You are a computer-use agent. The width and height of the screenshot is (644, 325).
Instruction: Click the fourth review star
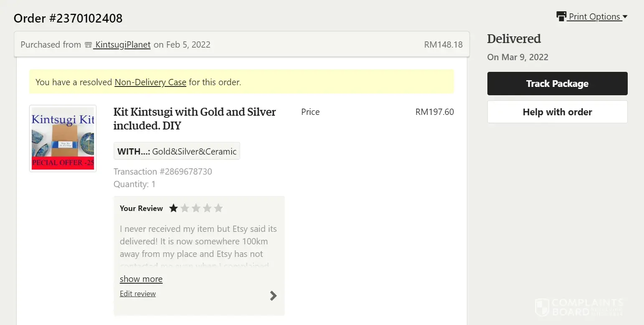pyautogui.click(x=207, y=208)
